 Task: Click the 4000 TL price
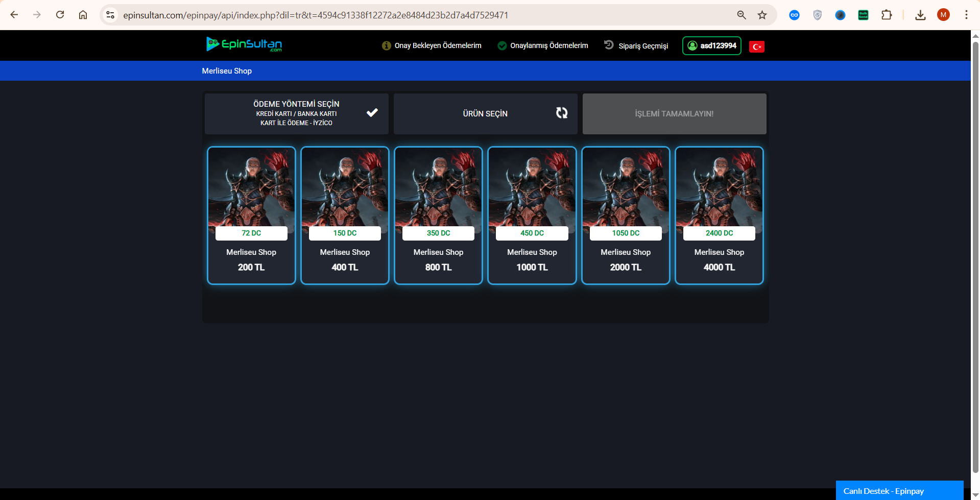pyautogui.click(x=719, y=267)
